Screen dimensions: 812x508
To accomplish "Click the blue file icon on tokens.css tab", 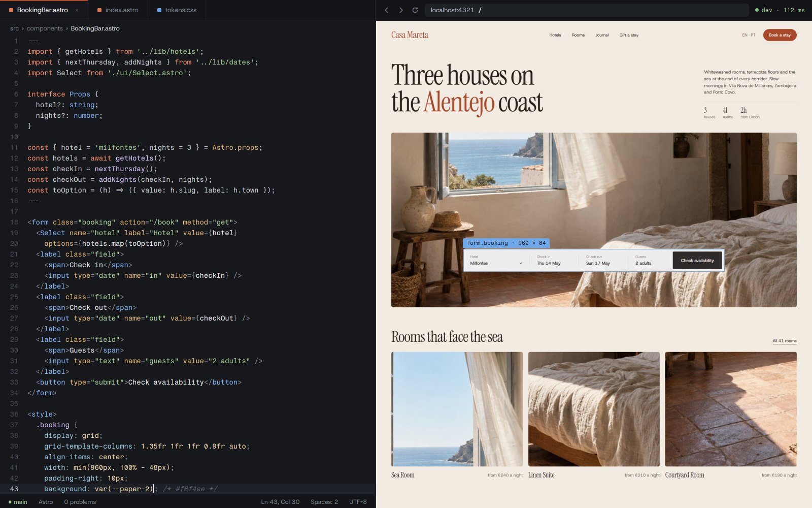I will tap(159, 10).
